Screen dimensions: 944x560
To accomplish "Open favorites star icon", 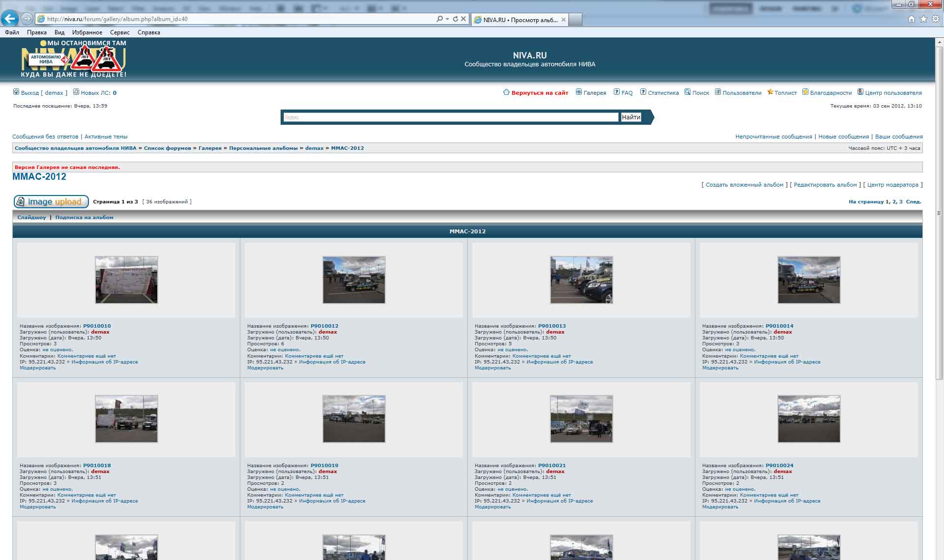I will [x=923, y=19].
